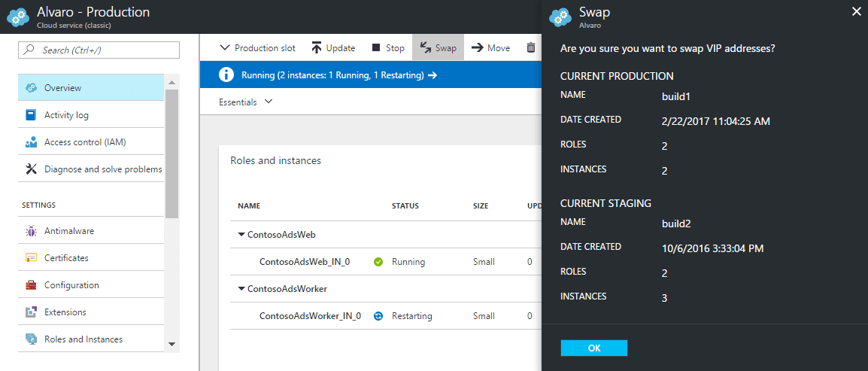Open Diagnose and solve problems
Screen dimensions: 868x371
[x=91, y=169]
